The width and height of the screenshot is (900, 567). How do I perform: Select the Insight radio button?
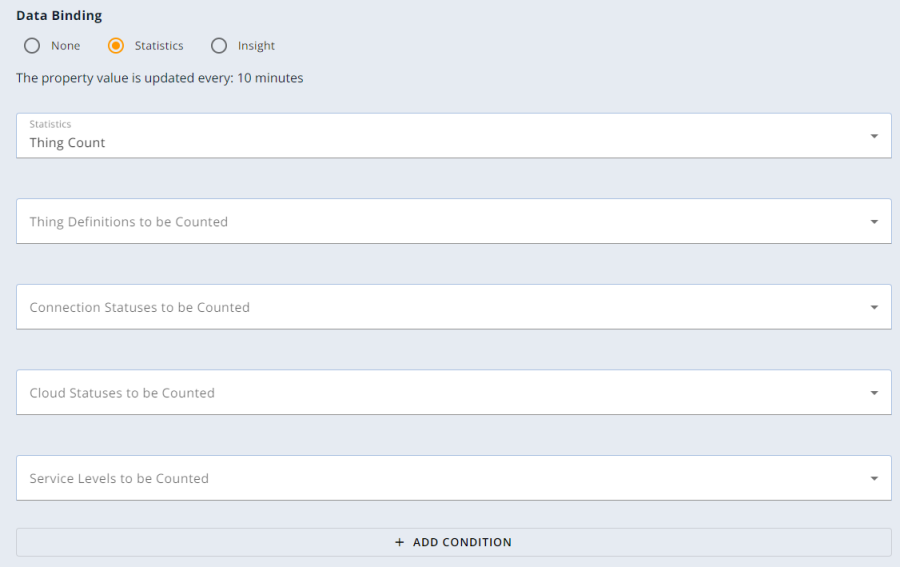219,45
